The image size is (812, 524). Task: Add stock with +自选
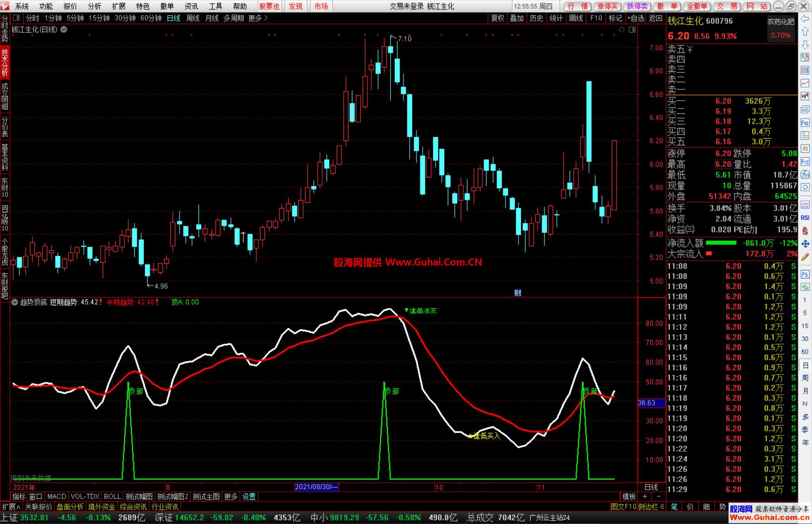tap(636, 18)
